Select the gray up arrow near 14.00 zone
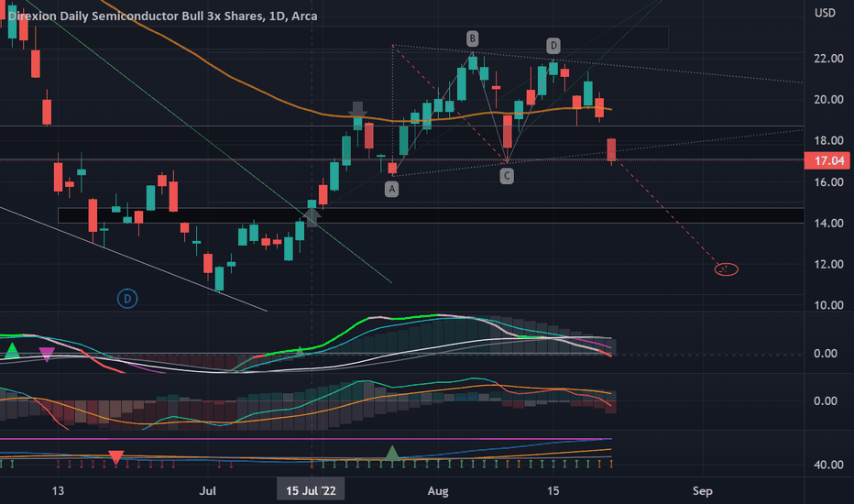The height and width of the screenshot is (504, 854). (x=312, y=217)
